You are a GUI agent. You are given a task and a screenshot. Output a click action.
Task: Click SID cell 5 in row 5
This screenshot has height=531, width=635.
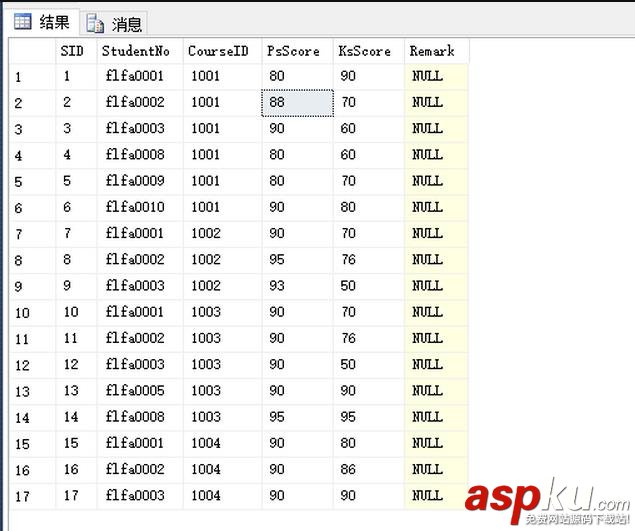[76, 181]
